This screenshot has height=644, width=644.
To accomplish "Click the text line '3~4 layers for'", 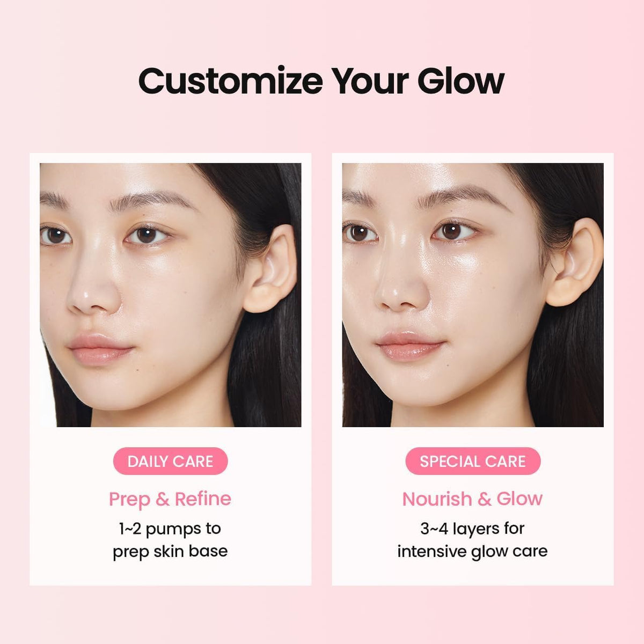I will tap(472, 529).
